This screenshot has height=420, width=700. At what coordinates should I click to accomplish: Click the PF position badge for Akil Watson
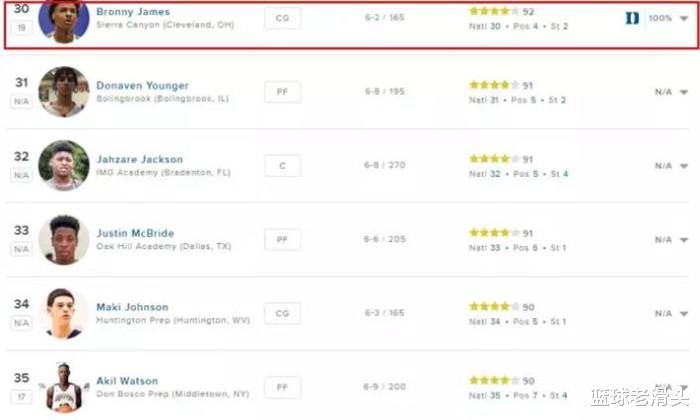(x=283, y=387)
